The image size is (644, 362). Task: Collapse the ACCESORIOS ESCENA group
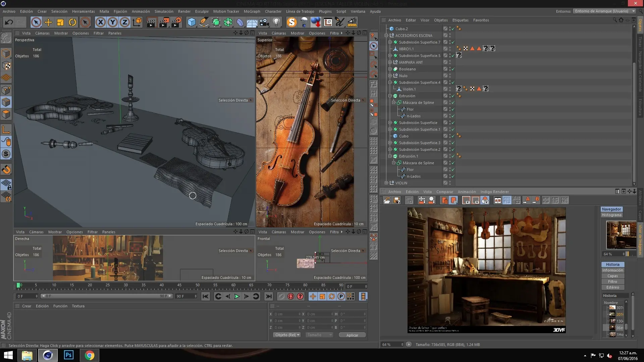pos(386,36)
